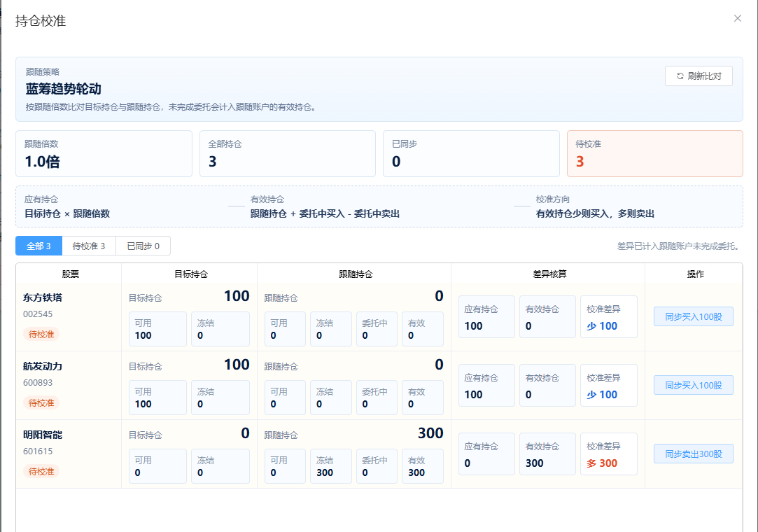Click 校准差异 少 100 for 航发动力

click(609, 386)
